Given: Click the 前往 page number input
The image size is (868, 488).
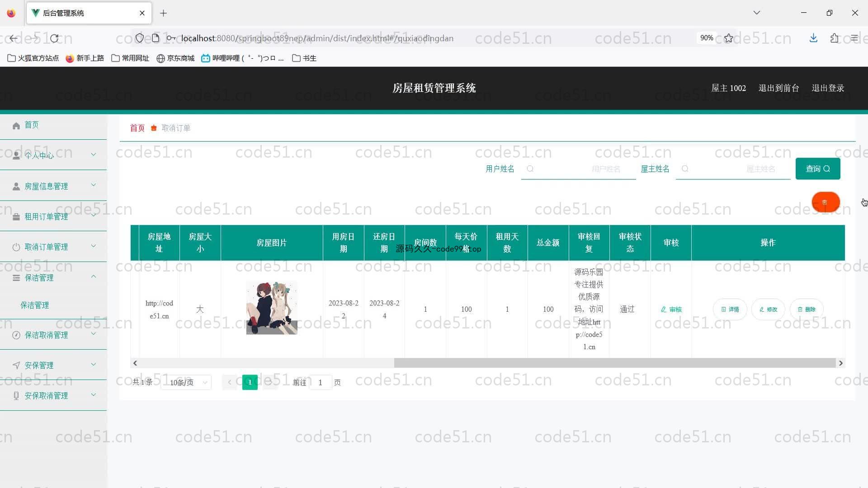Looking at the screenshot, I should [x=321, y=382].
